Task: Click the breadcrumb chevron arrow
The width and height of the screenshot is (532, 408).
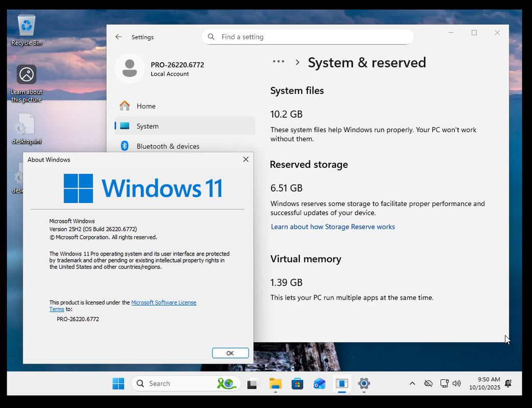Action: 298,62
